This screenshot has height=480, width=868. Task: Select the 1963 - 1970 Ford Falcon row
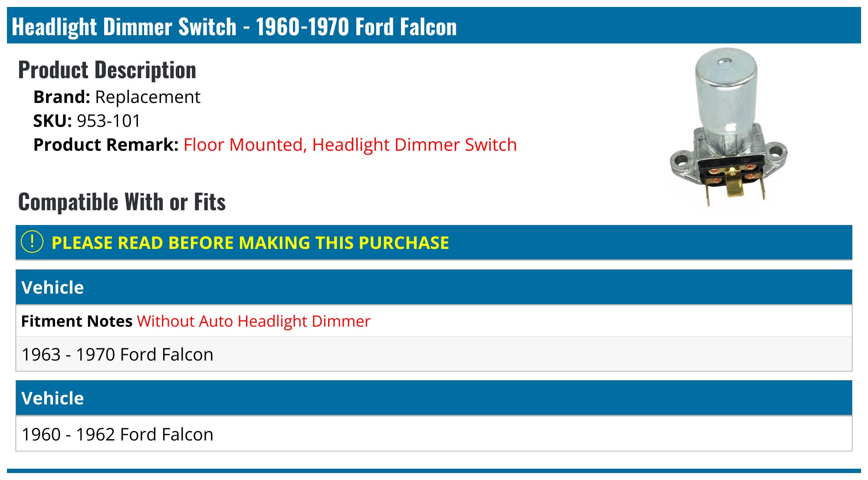(x=118, y=354)
